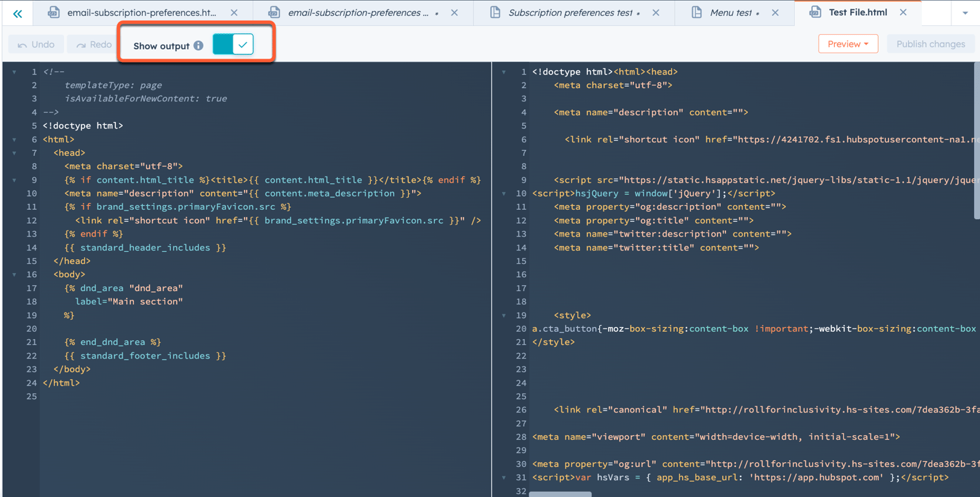Open the Preview dropdown menu

click(848, 43)
